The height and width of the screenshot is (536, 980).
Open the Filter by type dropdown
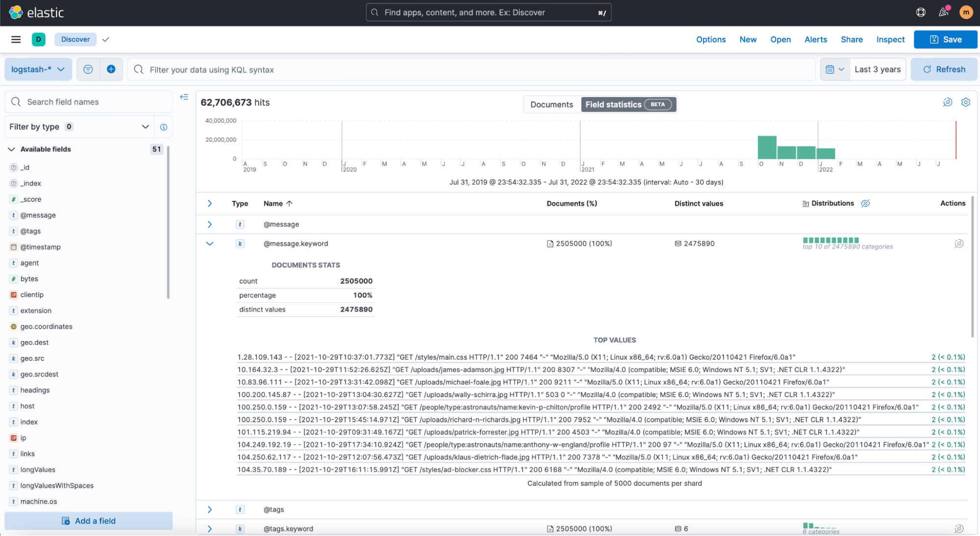click(79, 126)
